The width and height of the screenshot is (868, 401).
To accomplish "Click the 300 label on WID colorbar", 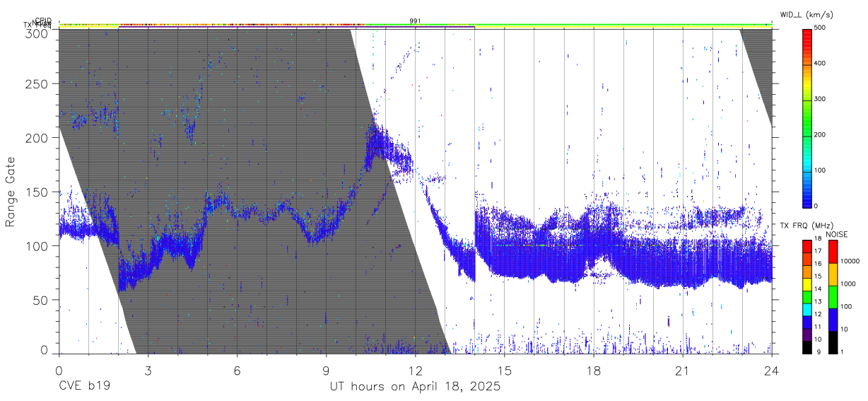I will (821, 99).
